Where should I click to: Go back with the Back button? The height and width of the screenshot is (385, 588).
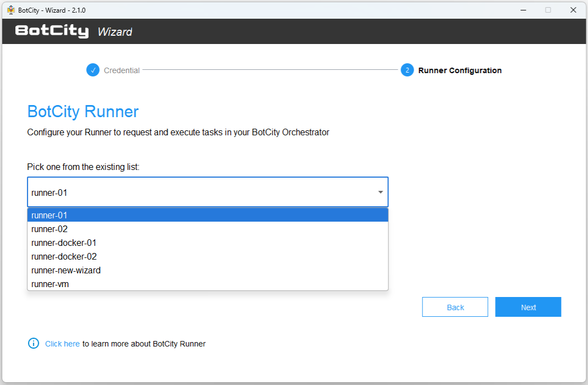click(455, 307)
